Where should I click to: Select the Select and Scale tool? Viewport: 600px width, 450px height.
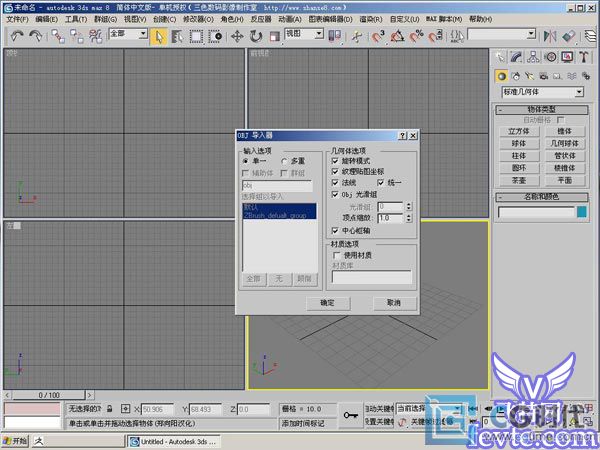click(274, 36)
